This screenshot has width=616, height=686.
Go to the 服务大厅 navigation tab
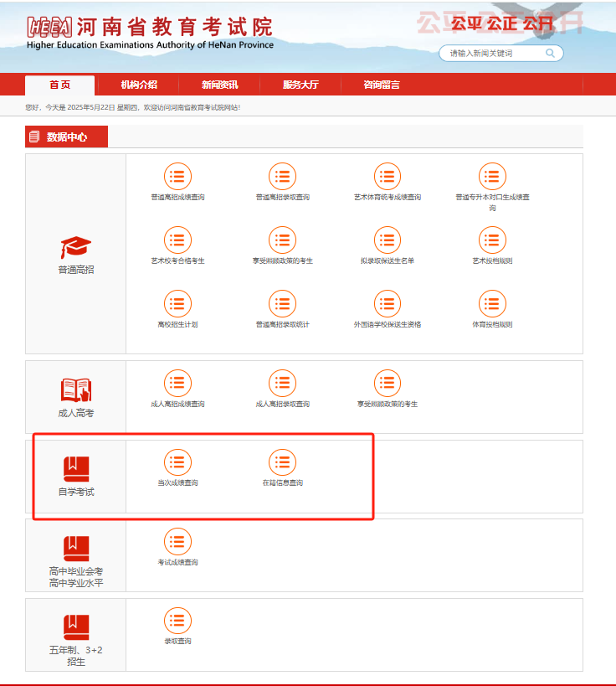tap(300, 85)
